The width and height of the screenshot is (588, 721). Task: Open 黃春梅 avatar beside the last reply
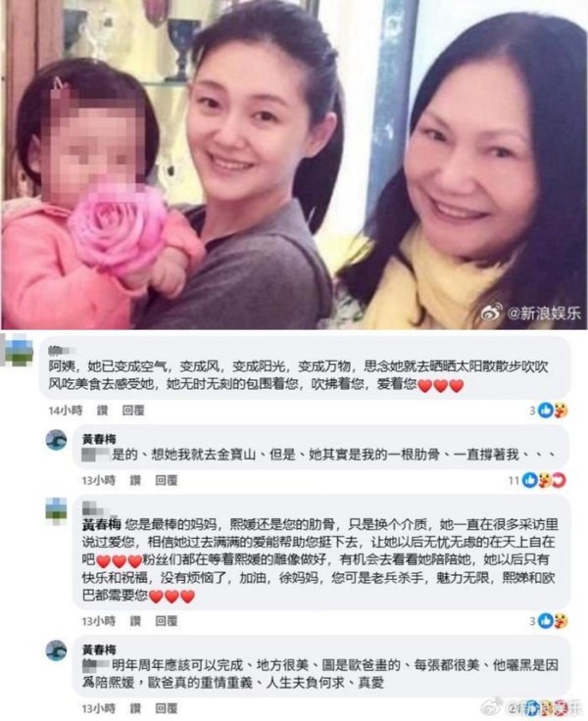tap(57, 650)
